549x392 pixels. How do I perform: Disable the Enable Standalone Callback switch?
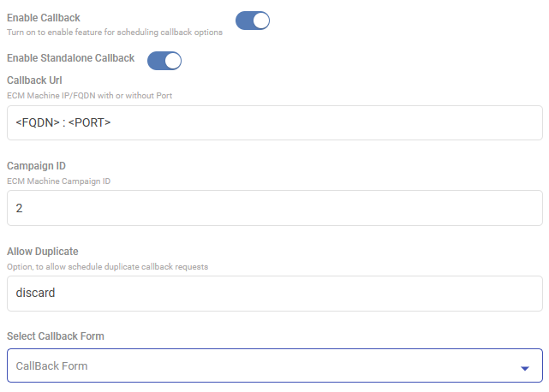[164, 60]
